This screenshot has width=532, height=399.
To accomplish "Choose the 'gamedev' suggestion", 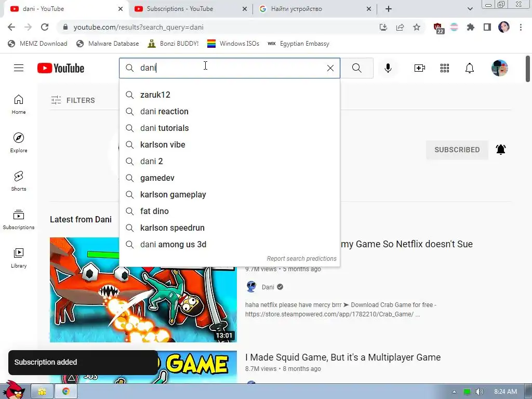I will point(230,178).
